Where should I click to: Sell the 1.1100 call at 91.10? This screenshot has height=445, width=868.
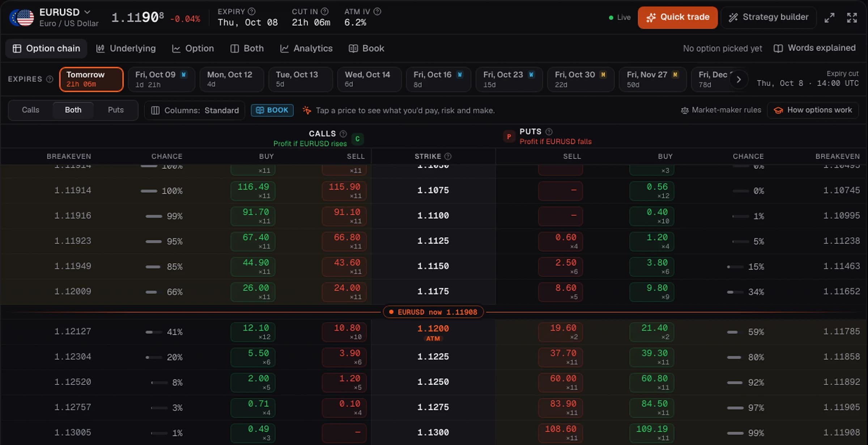[x=344, y=216]
